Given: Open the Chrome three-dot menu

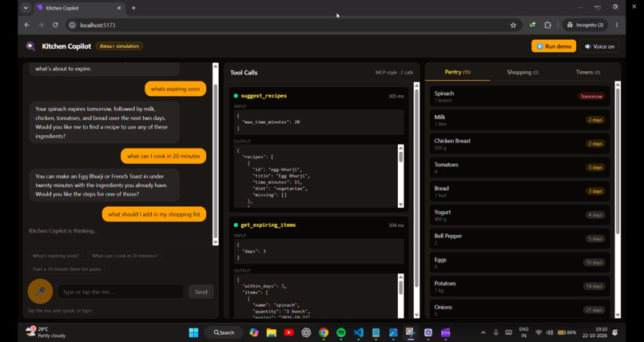Looking at the screenshot, I should coord(617,25).
